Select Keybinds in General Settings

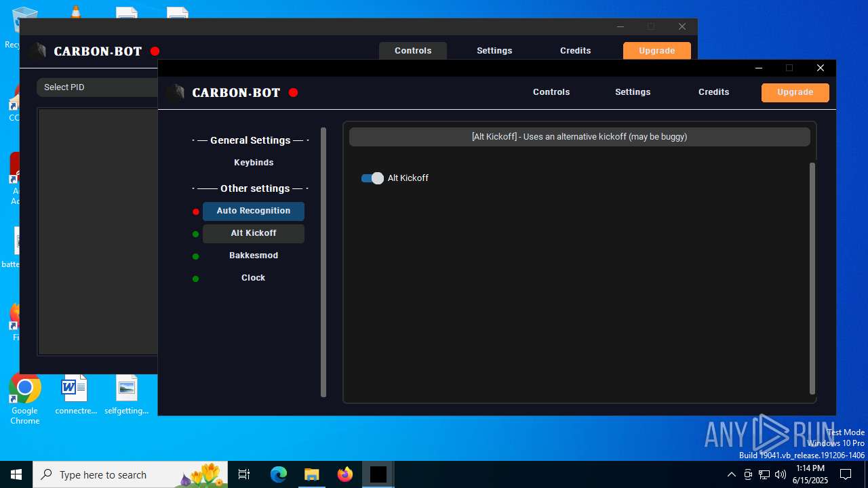[x=254, y=163]
